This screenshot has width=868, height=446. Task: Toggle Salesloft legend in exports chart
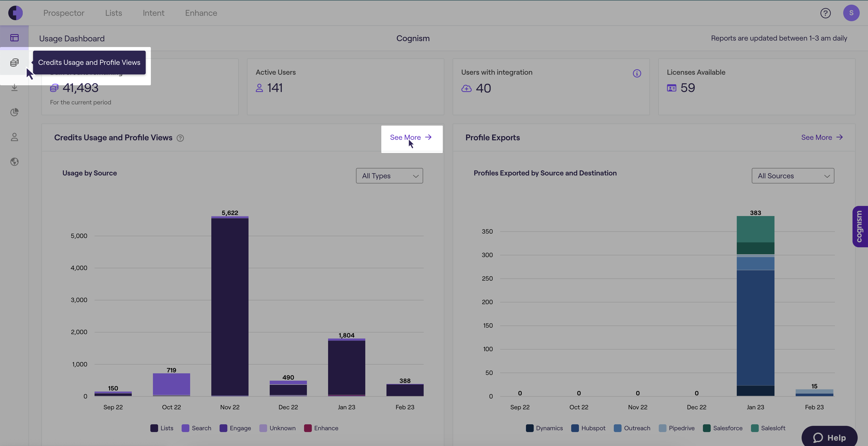pyautogui.click(x=768, y=428)
